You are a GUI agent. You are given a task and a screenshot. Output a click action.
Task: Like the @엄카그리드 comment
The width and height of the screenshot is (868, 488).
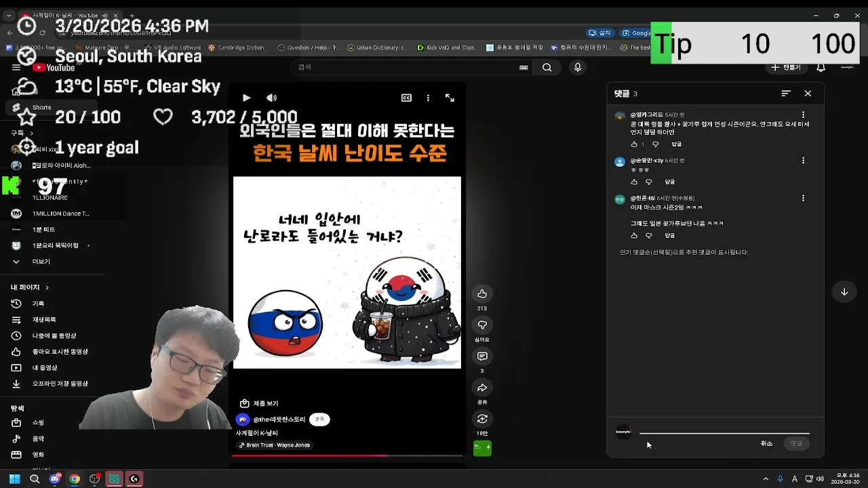634,144
